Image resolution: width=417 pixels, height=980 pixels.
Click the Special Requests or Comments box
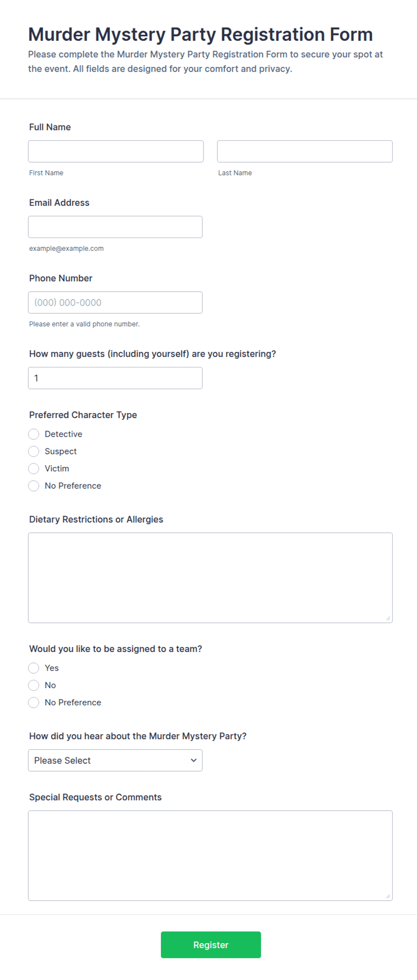210,855
